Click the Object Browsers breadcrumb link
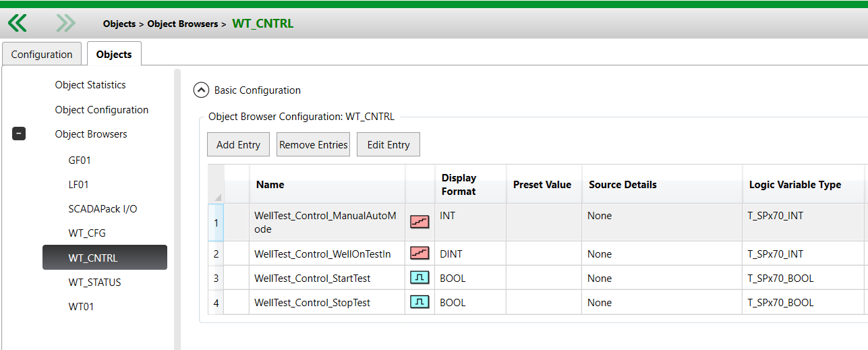The width and height of the screenshot is (868, 350). click(x=182, y=24)
